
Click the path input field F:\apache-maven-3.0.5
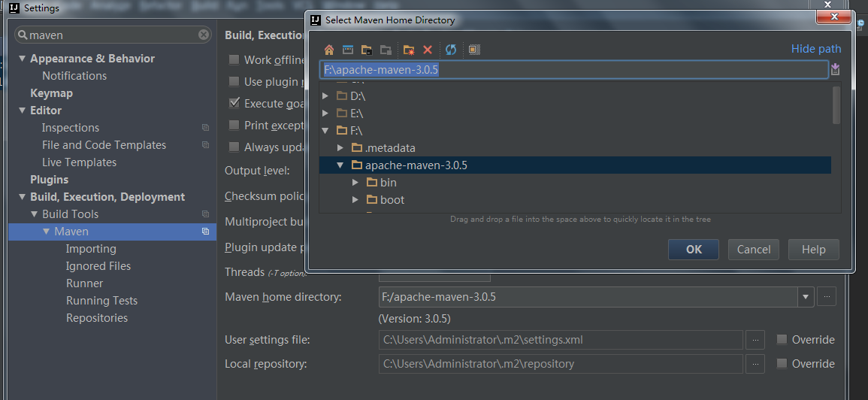pos(573,69)
